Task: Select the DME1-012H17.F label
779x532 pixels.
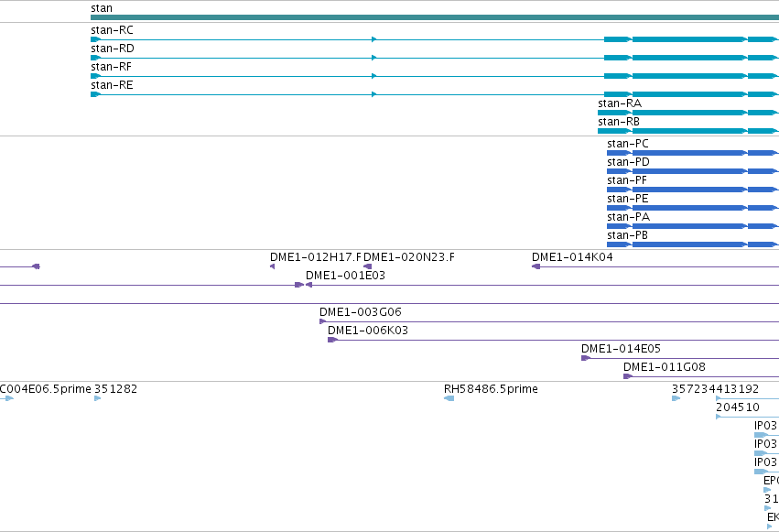Action: pyautogui.click(x=316, y=257)
